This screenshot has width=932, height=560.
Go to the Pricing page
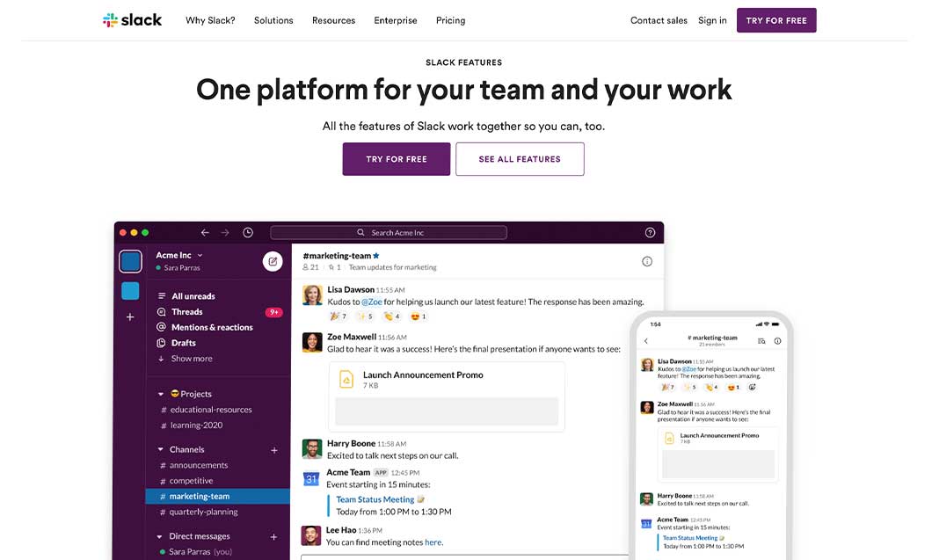coord(450,20)
